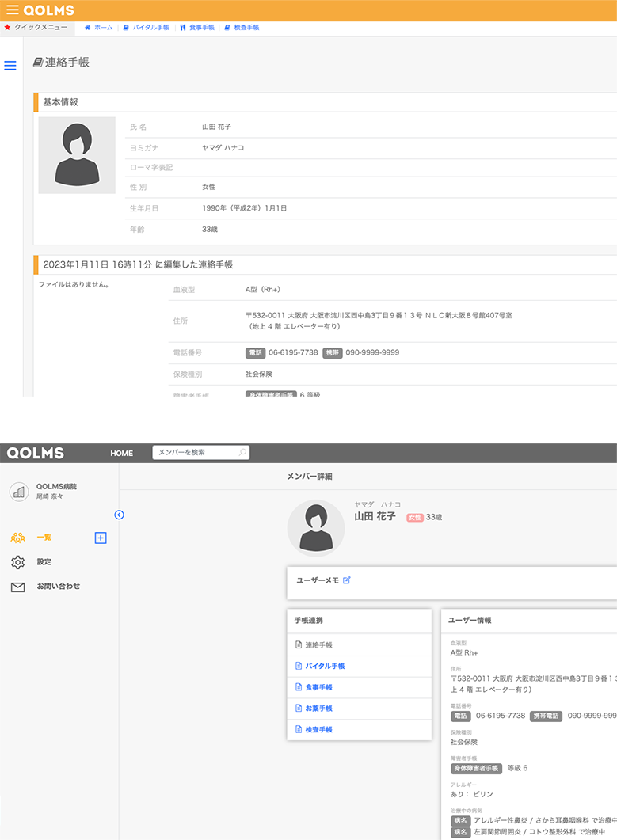This screenshot has height=840, width=617.
Task: Select HOME in the dark header
Action: (x=121, y=454)
